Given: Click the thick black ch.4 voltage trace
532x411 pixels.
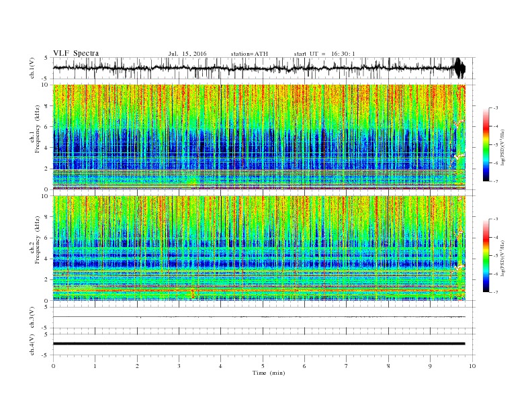Looking at the screenshot, I should (x=259, y=344).
